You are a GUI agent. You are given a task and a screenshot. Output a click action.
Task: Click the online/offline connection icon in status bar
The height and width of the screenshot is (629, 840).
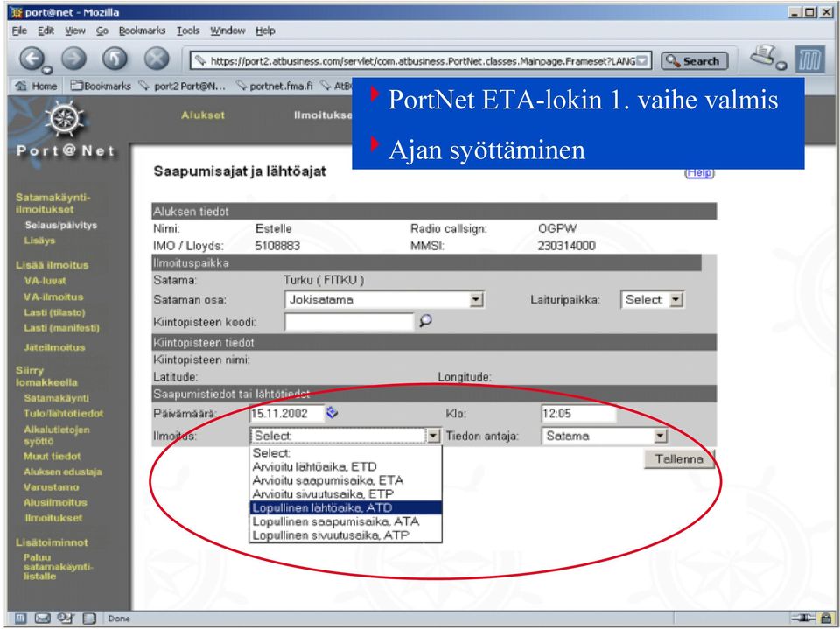coord(803,619)
